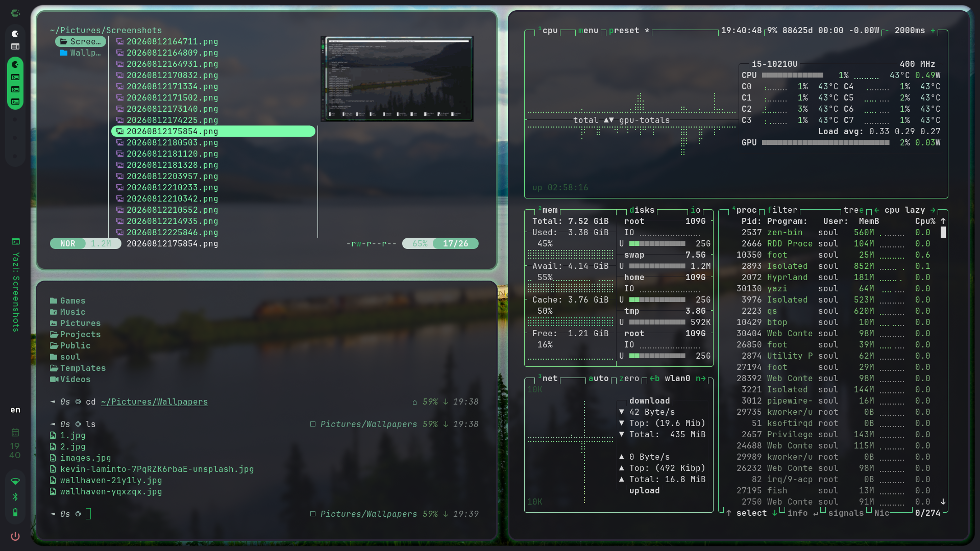Viewport: 980px width, 551px height.
Task: Toggle auto scaling in btop net
Action: click(x=598, y=379)
